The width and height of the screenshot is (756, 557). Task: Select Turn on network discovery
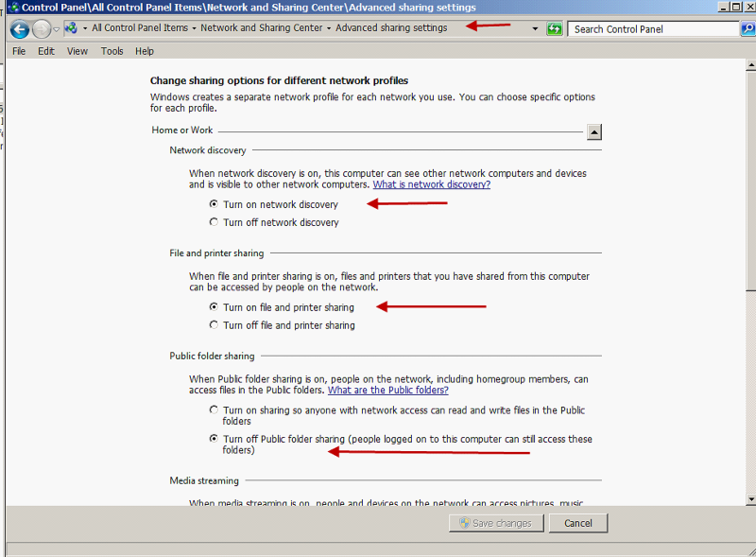214,204
